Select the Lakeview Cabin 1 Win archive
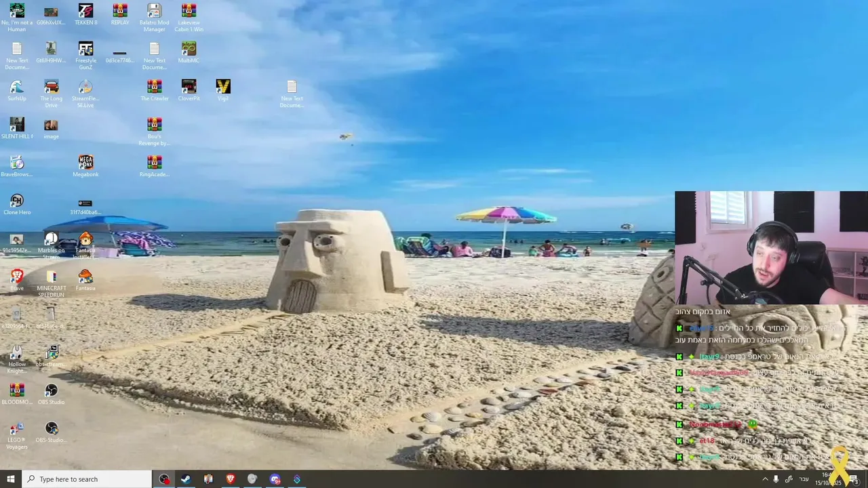This screenshot has height=488, width=868. click(x=189, y=18)
